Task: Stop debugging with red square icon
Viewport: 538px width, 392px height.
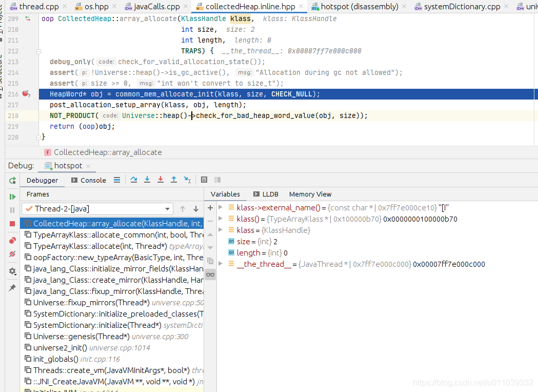Action: point(12,224)
